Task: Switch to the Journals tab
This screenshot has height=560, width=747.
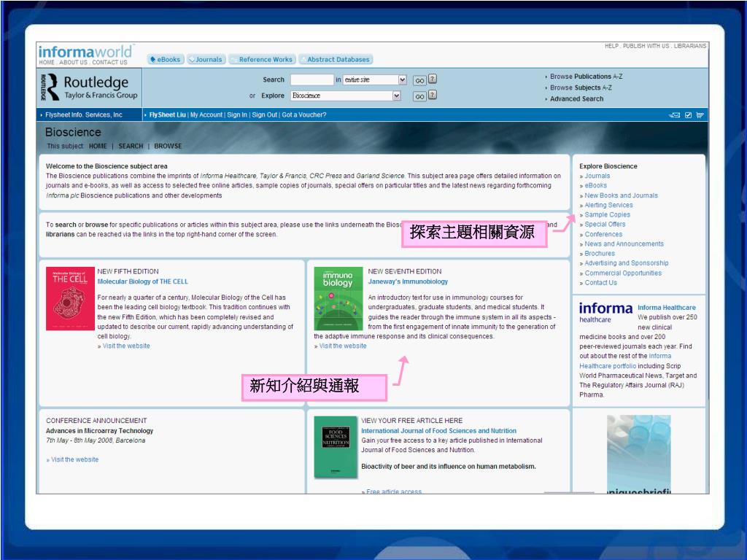Action: coord(206,60)
